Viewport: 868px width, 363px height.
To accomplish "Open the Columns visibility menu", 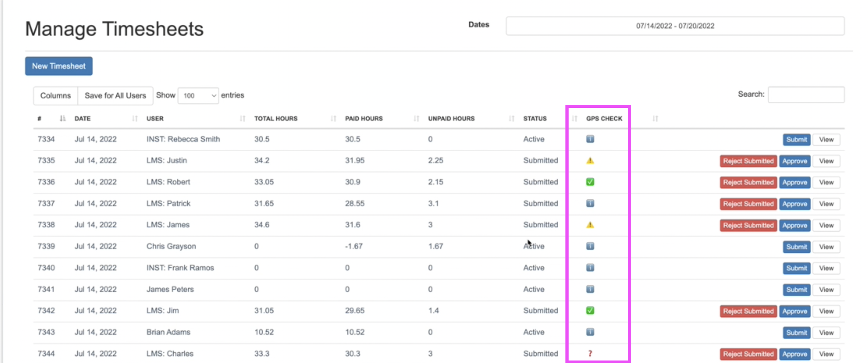I will tap(56, 96).
